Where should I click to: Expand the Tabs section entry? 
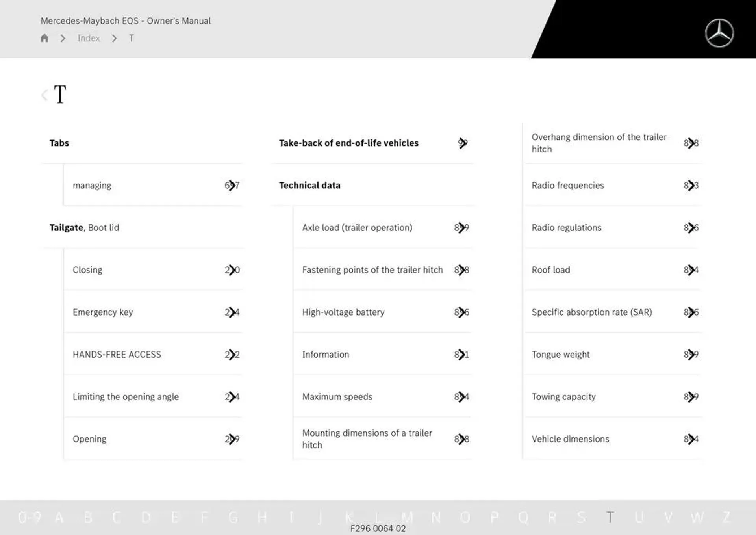(58, 143)
